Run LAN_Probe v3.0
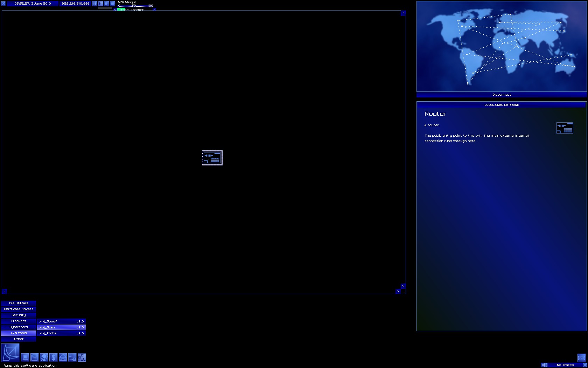588x368 pixels. [61, 333]
